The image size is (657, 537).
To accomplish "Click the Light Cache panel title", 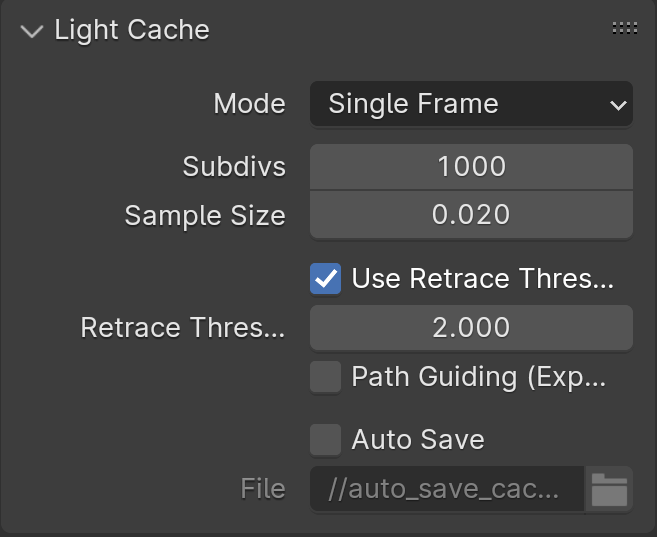I will point(132,30).
